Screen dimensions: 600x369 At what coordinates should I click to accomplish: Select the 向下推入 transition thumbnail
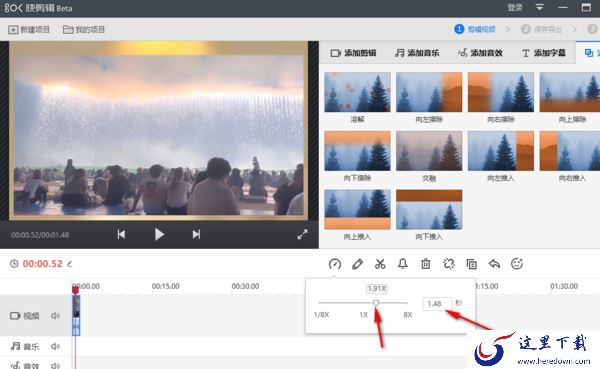click(x=429, y=209)
